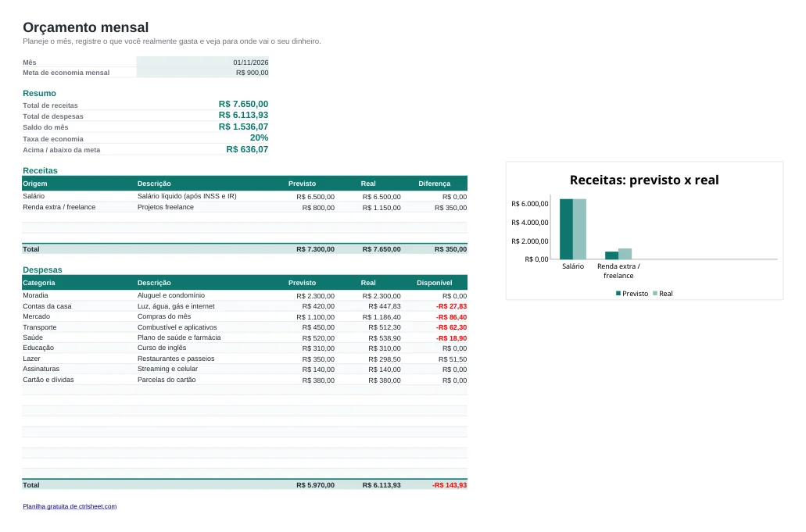Image resolution: width=806 pixels, height=532 pixels.
Task: Select the monthly savings goal R$ 900,00
Action: tap(253, 73)
